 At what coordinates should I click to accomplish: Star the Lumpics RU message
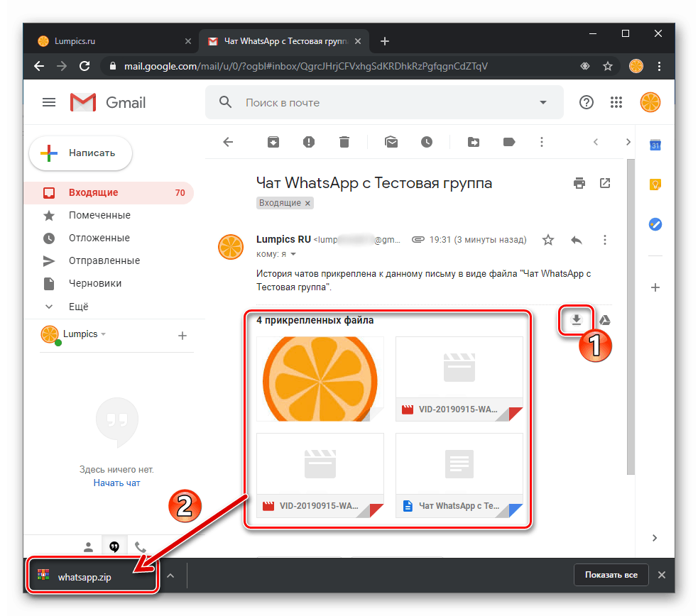pos(548,240)
